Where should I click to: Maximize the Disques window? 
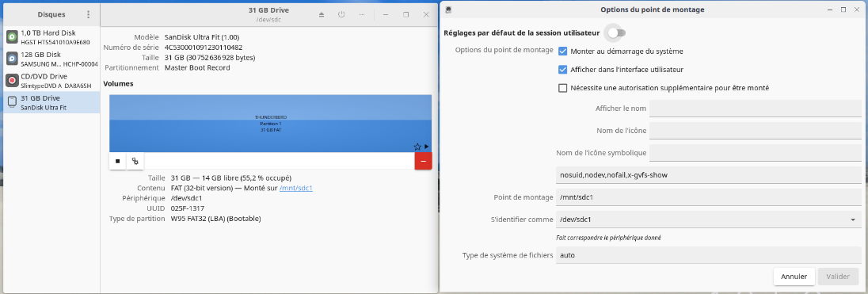pos(405,14)
